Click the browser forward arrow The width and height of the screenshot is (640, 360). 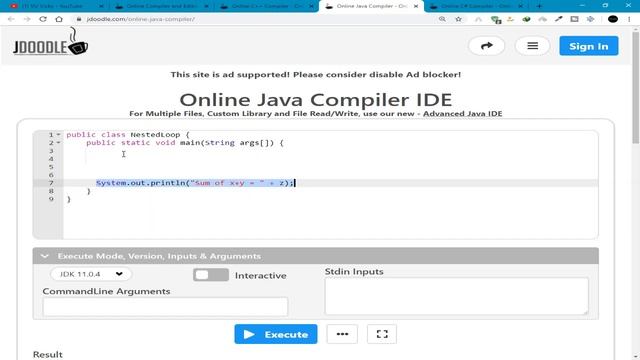point(27,19)
